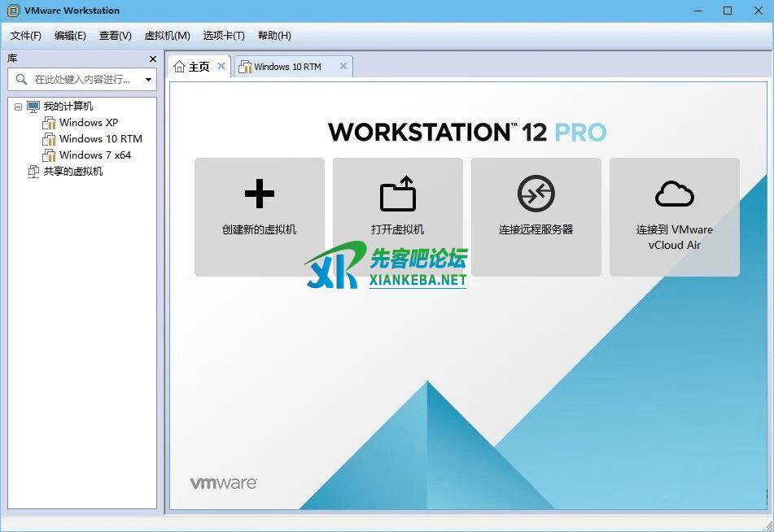Open the 帮助(H) menu
The image size is (774, 532).
274,36
